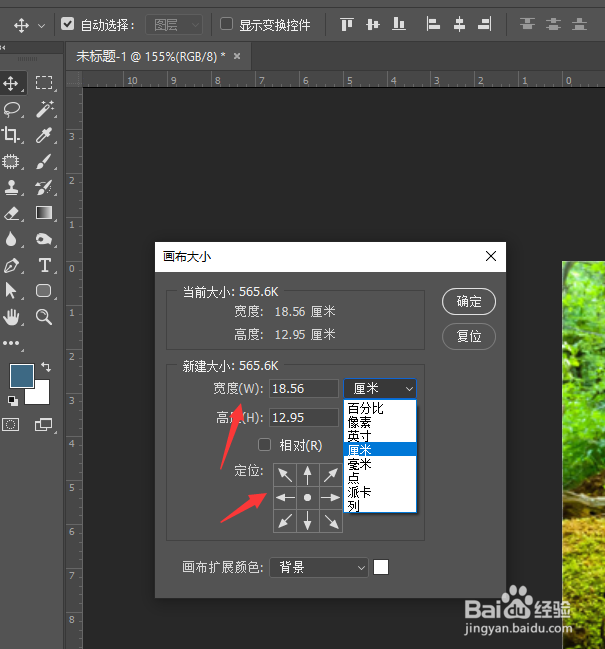Select the Clone Stamp tool
The image size is (605, 649).
11,187
